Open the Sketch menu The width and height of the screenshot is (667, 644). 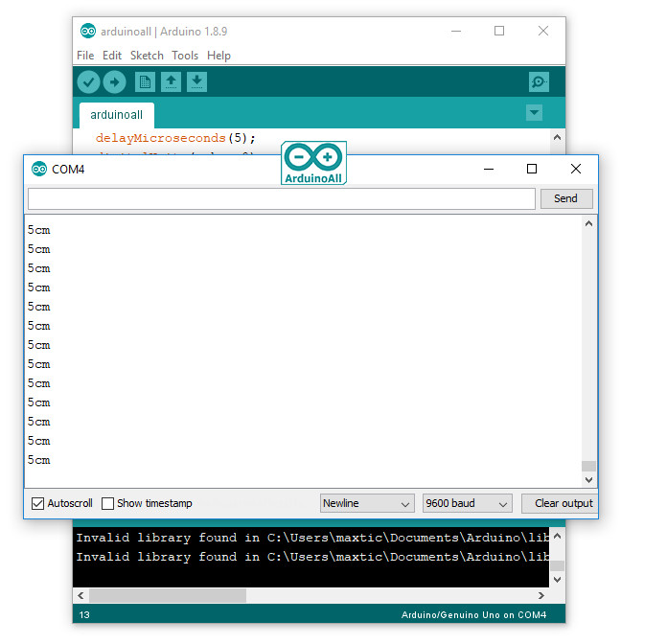pyautogui.click(x=147, y=56)
